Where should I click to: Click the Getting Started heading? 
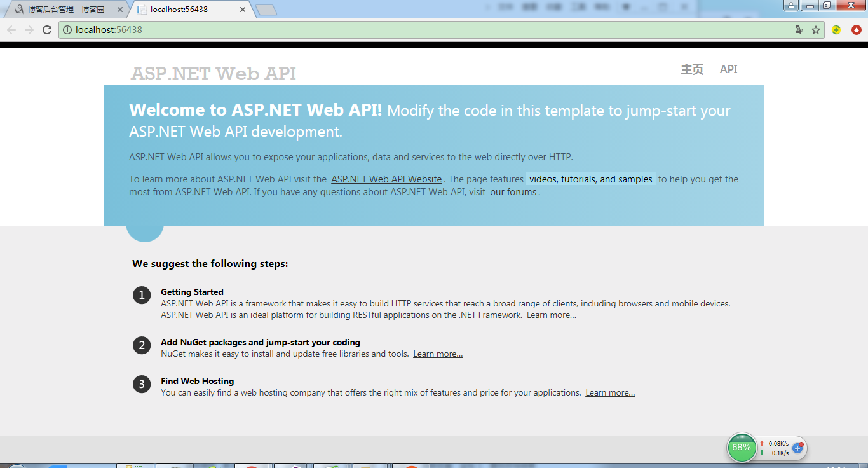pyautogui.click(x=192, y=292)
